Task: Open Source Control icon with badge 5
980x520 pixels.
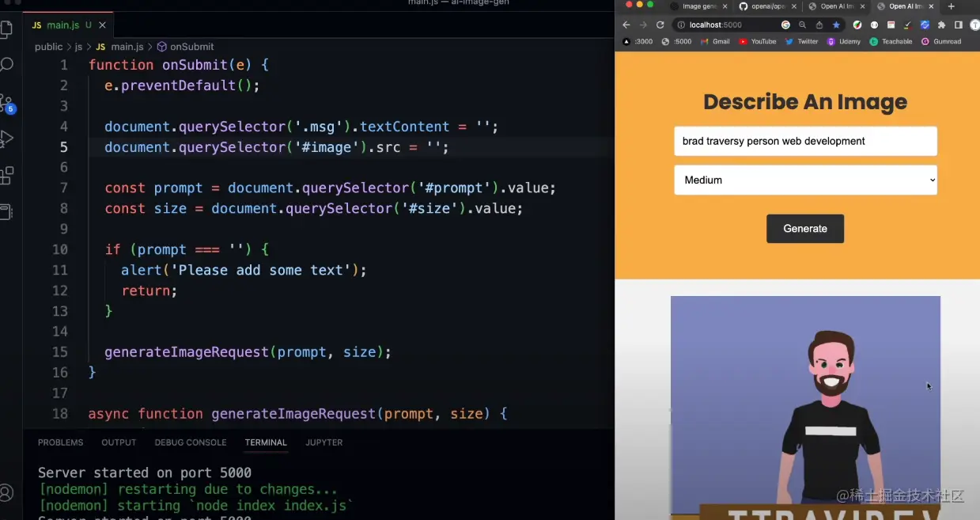Action: click(6, 103)
